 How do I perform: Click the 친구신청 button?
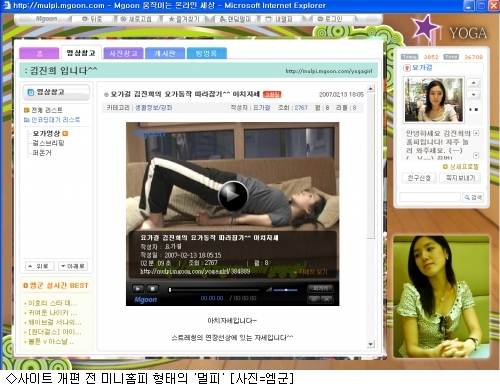tap(419, 178)
